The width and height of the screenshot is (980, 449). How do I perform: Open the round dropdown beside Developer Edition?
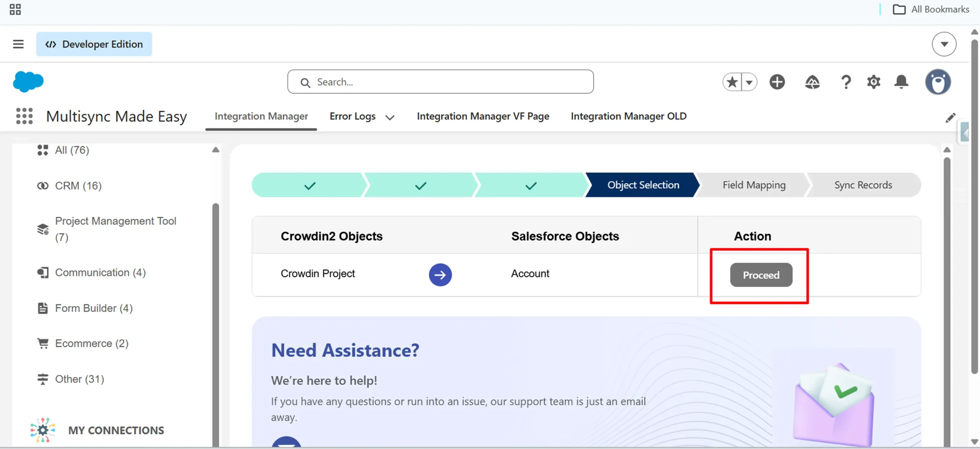944,44
